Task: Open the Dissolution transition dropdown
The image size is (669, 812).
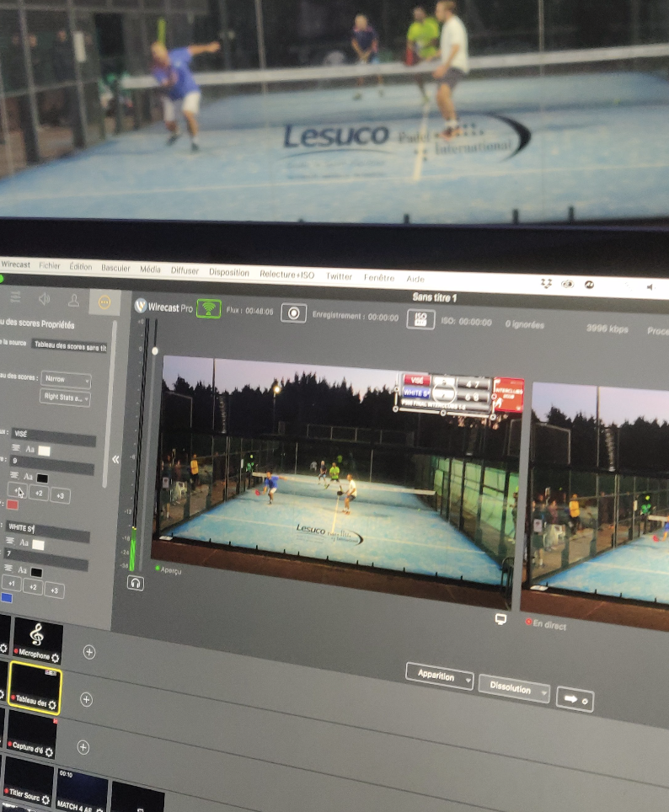Action: click(x=514, y=688)
